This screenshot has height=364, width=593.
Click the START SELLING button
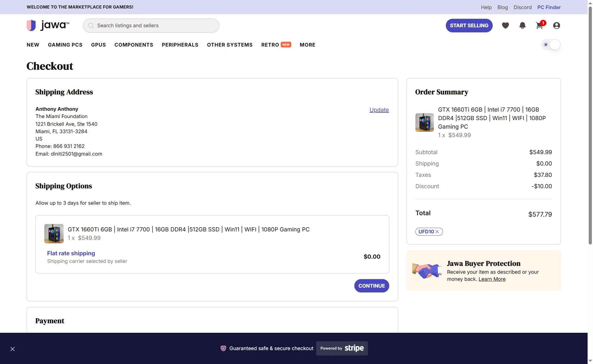pos(469,26)
